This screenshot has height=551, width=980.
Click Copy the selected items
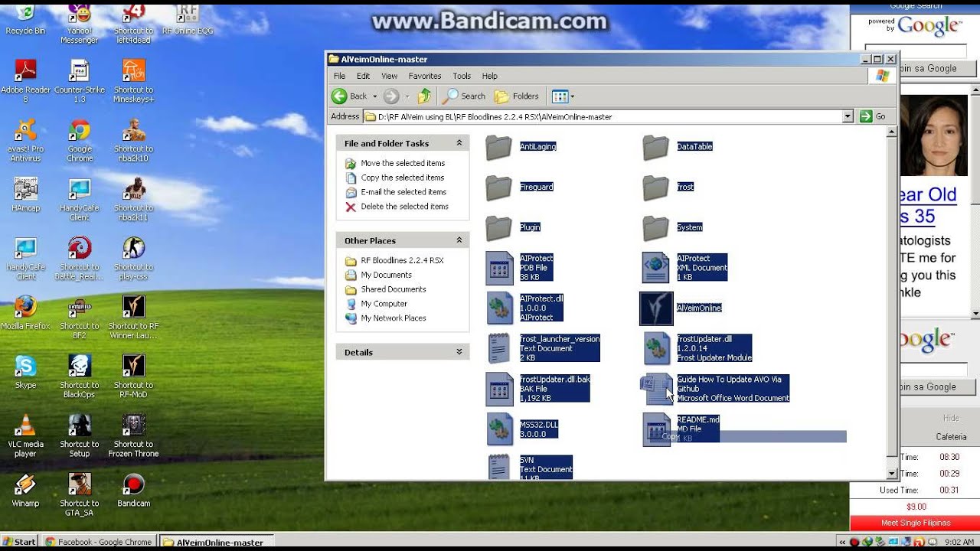point(403,178)
